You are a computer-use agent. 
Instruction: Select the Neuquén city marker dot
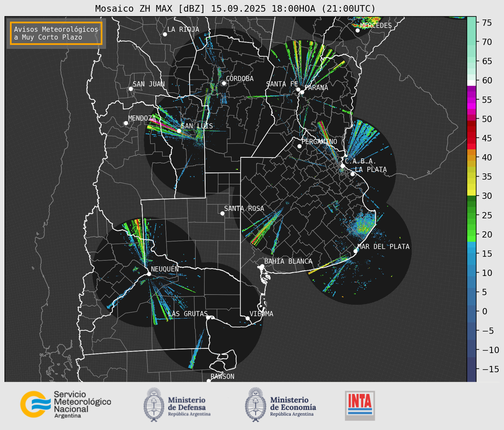point(149,274)
